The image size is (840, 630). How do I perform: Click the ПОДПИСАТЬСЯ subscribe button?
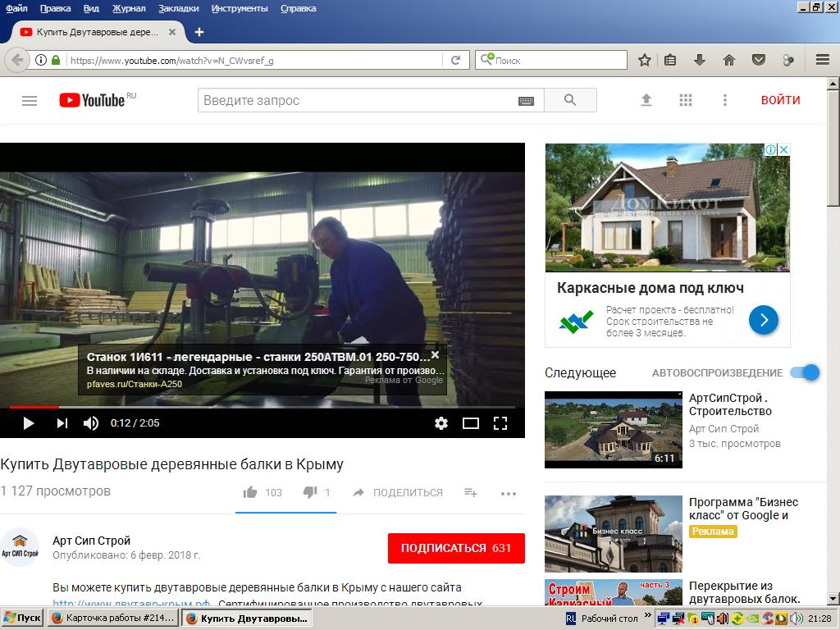coord(456,548)
